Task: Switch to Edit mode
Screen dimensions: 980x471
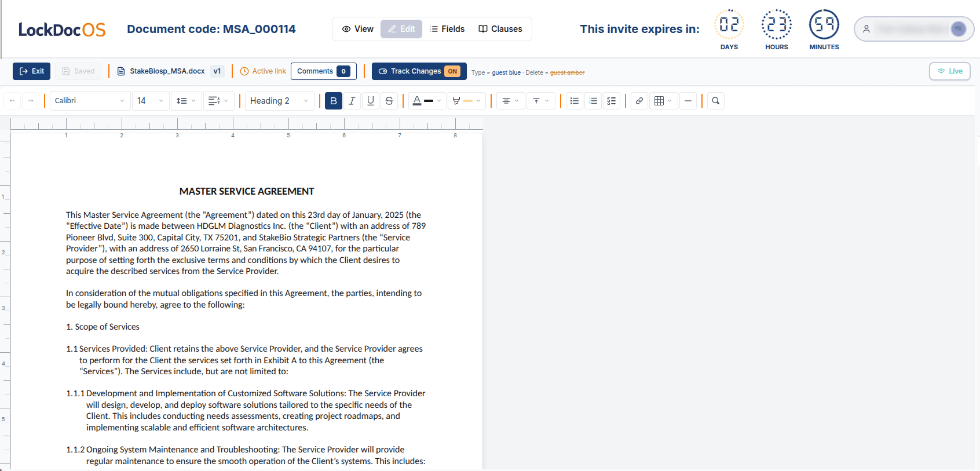Action: click(x=401, y=29)
